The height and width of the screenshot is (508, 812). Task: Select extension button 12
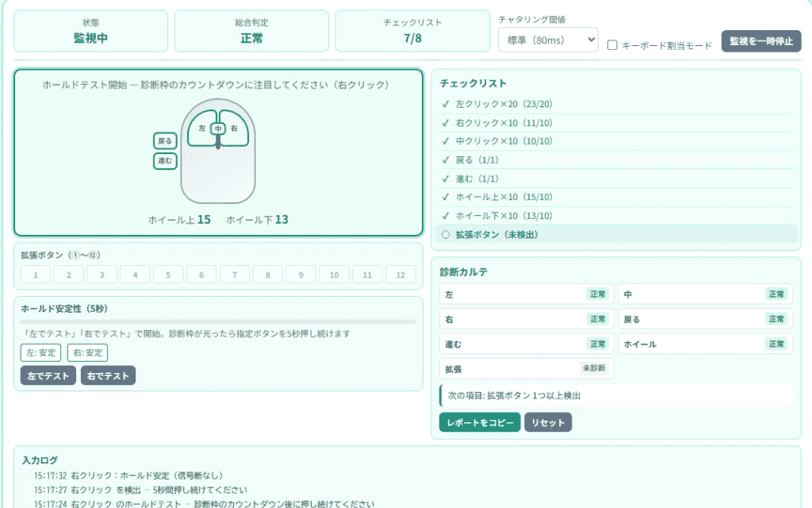(x=400, y=275)
